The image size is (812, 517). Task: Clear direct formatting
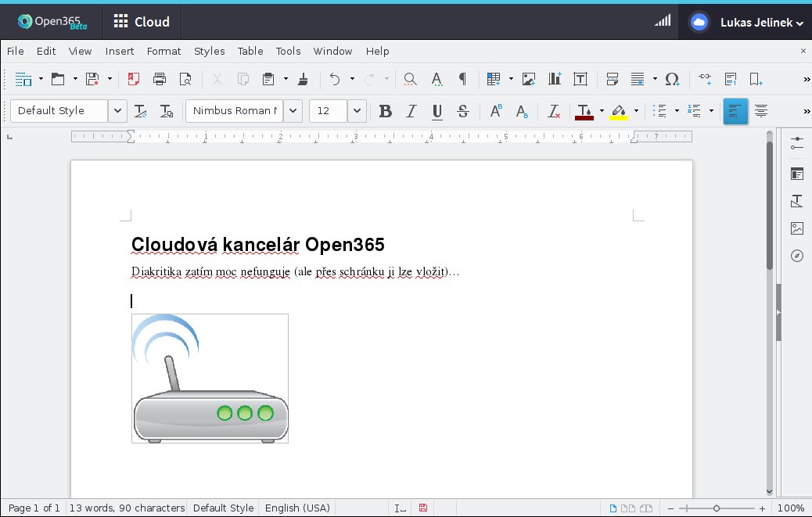pos(554,111)
